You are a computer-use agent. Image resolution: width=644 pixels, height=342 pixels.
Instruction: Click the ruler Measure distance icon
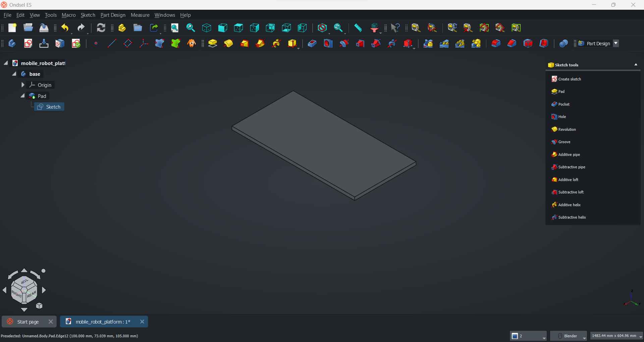pos(358,28)
